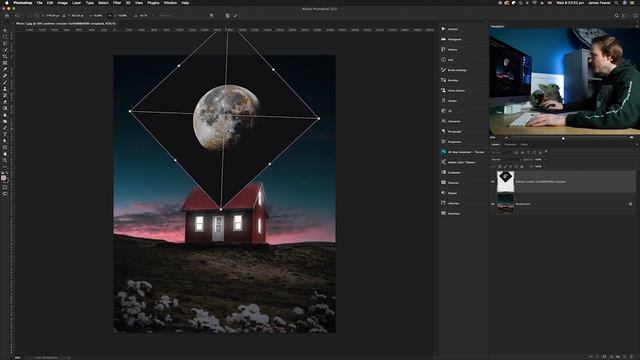This screenshot has height=360, width=640.
Task: Open the Character panel icon
Action: click(x=444, y=121)
